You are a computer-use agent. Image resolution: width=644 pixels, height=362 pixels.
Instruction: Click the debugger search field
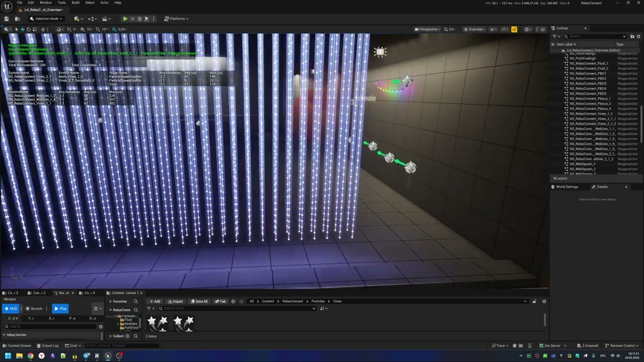point(50,327)
